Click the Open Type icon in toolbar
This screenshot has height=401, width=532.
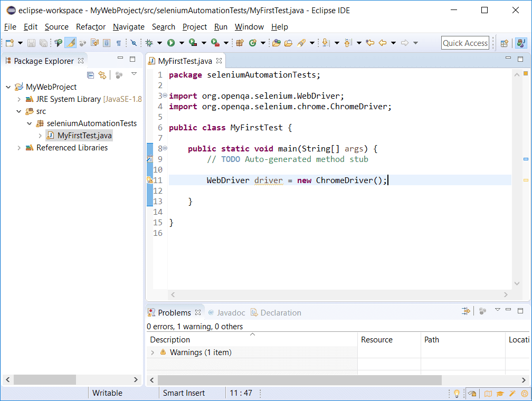click(276, 43)
